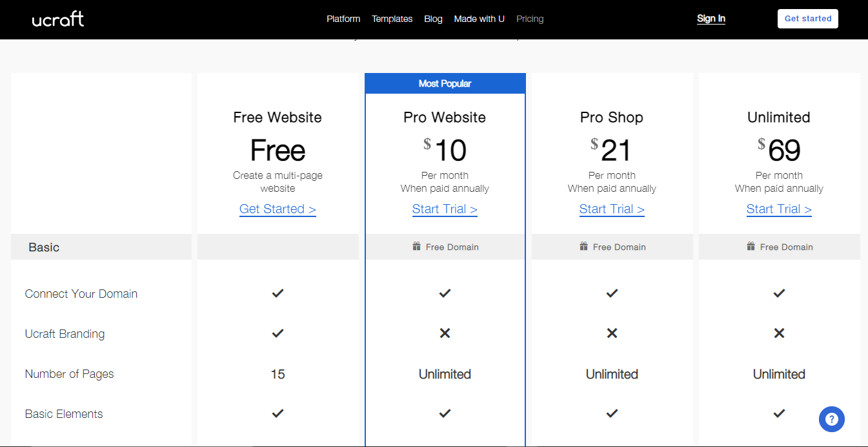Click the Ucraft Branding row label
The width and height of the screenshot is (868, 447).
(x=65, y=334)
